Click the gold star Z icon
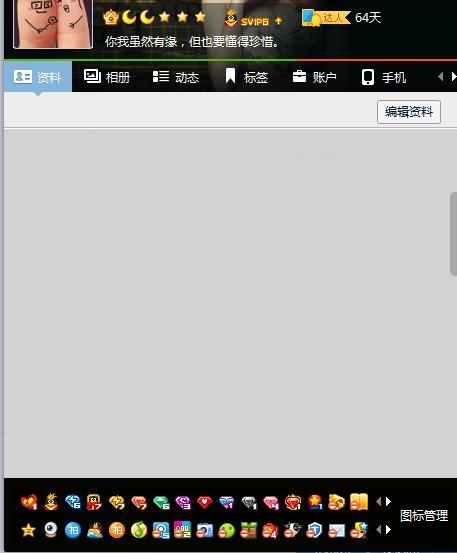 tap(28, 530)
